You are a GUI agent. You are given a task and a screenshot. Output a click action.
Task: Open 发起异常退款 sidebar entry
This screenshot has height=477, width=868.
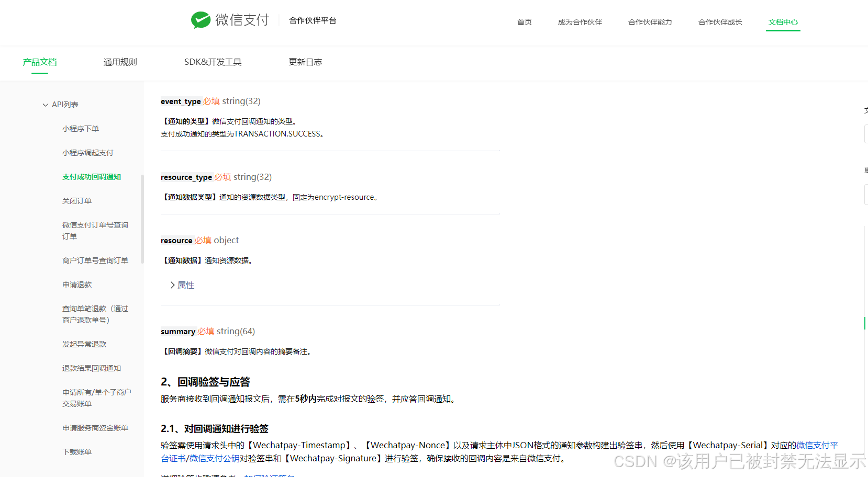tap(84, 344)
